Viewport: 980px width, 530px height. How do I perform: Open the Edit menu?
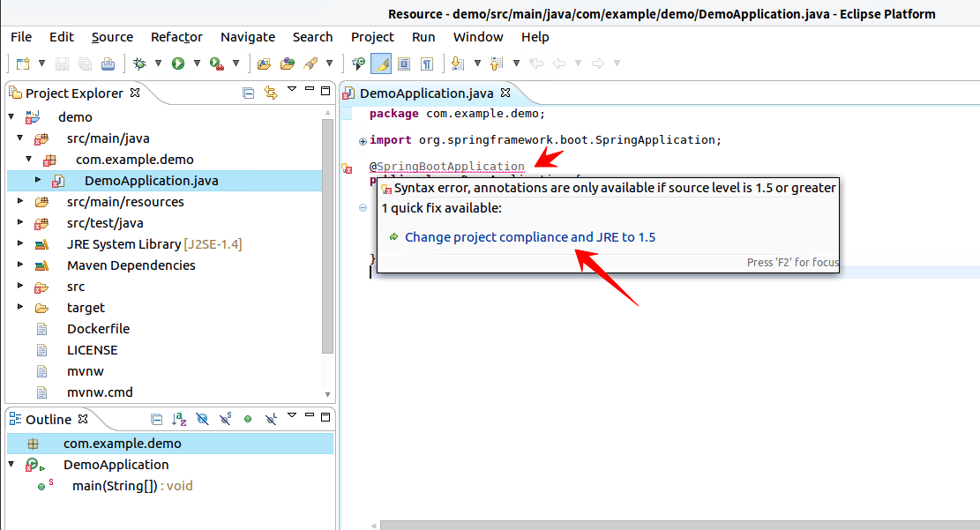(x=62, y=37)
